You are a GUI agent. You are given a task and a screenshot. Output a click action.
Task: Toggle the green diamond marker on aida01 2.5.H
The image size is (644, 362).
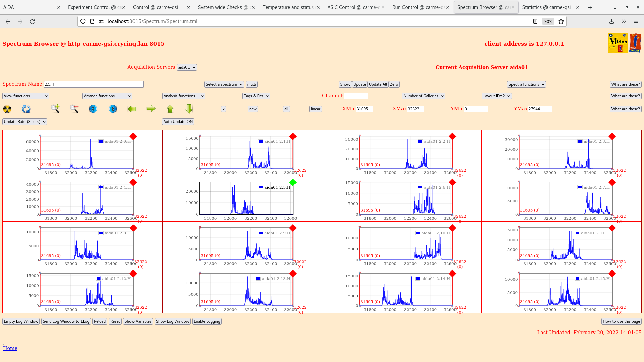[293, 182]
